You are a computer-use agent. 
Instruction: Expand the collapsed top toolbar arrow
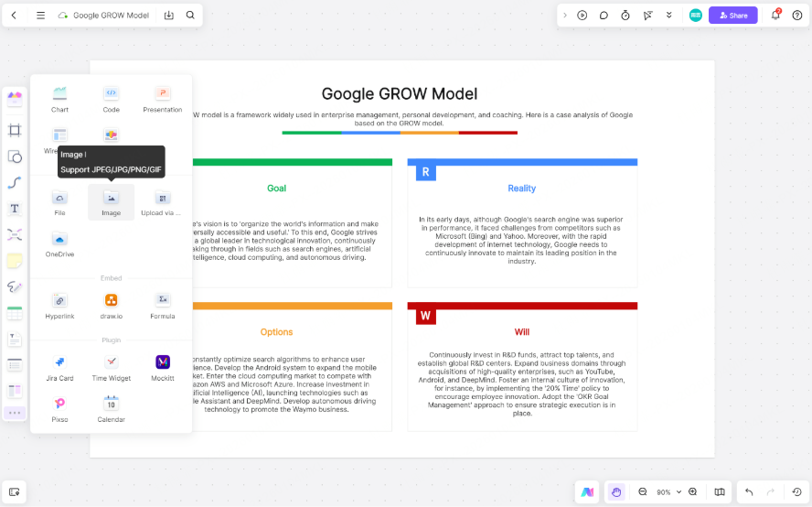[565, 16]
